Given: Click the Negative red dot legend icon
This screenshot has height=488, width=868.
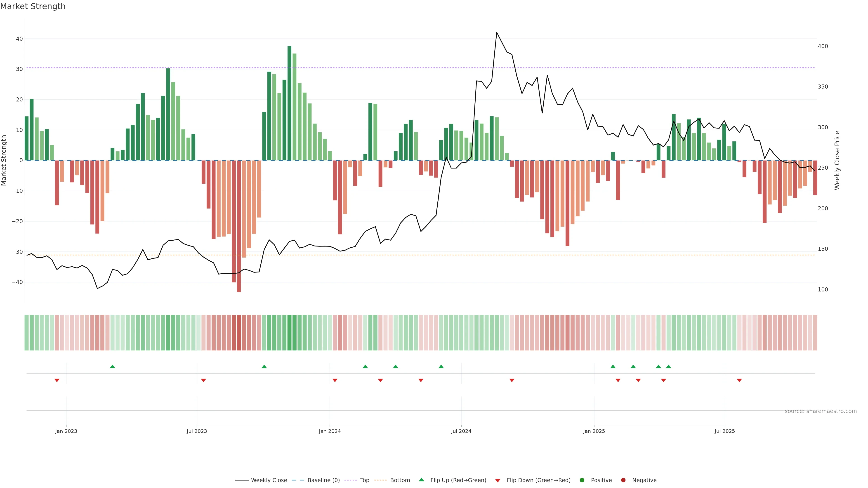Looking at the screenshot, I should (x=623, y=480).
